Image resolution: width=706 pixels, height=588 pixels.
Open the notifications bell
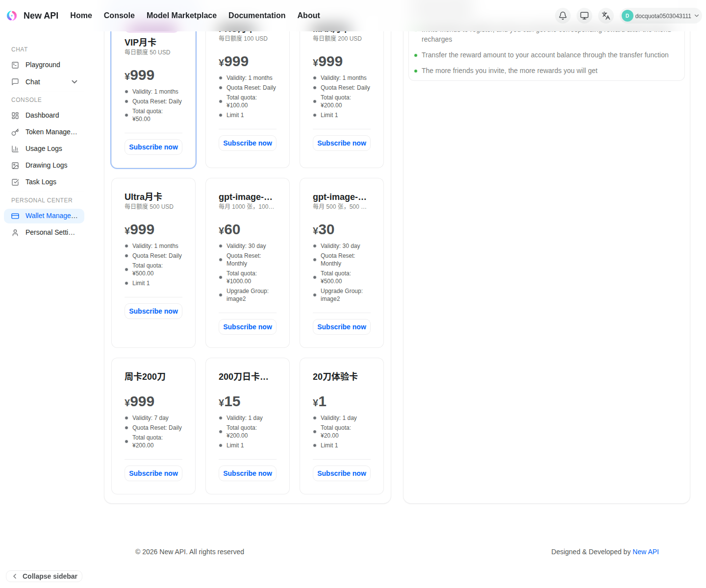tap(563, 16)
